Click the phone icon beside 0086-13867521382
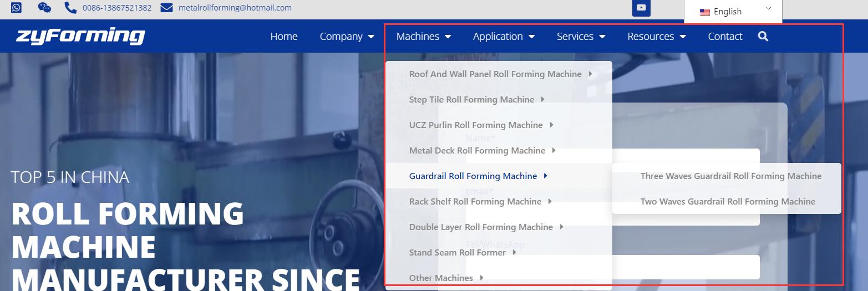This screenshot has height=291, width=868. pyautogui.click(x=70, y=8)
